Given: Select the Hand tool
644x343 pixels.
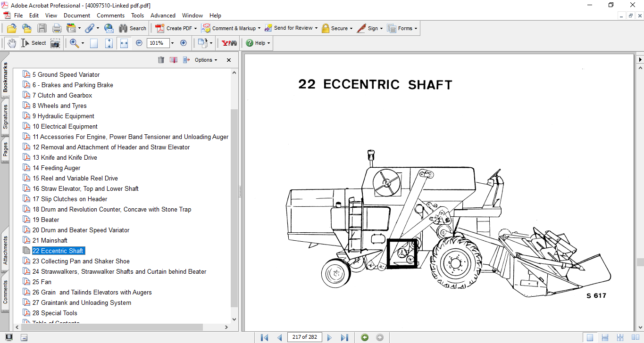Looking at the screenshot, I should pos(12,43).
